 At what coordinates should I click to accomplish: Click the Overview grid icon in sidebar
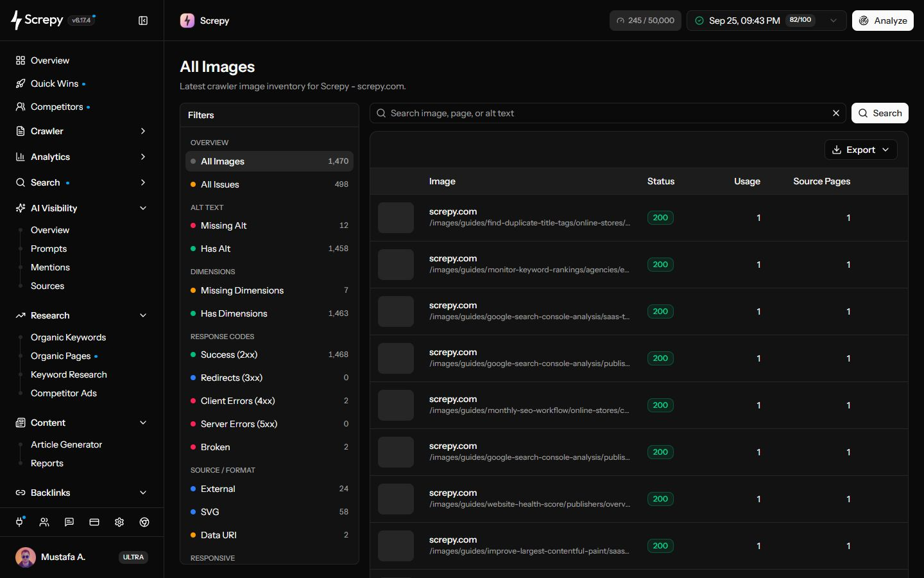21,60
